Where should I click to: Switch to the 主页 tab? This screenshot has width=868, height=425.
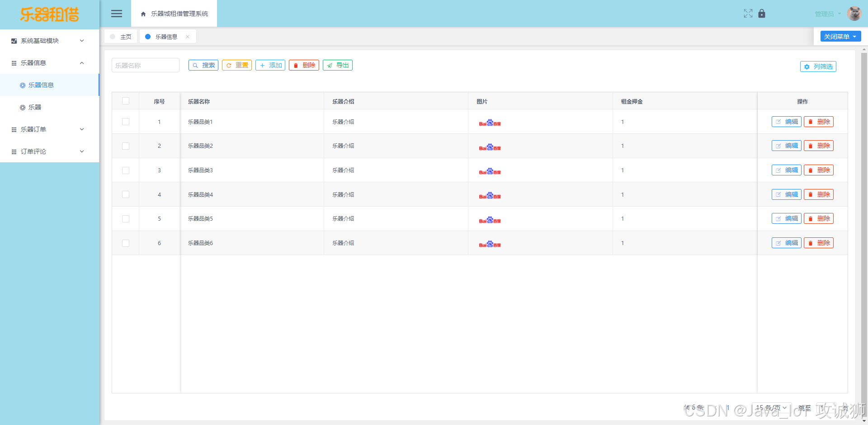[x=121, y=37]
